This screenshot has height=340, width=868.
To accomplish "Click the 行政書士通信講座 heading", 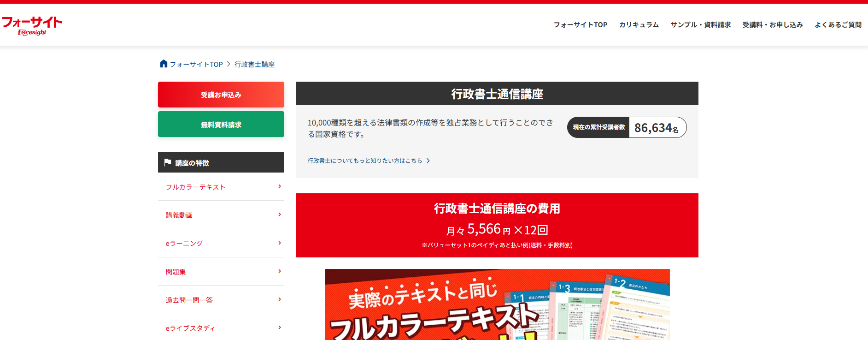I will tap(497, 94).
